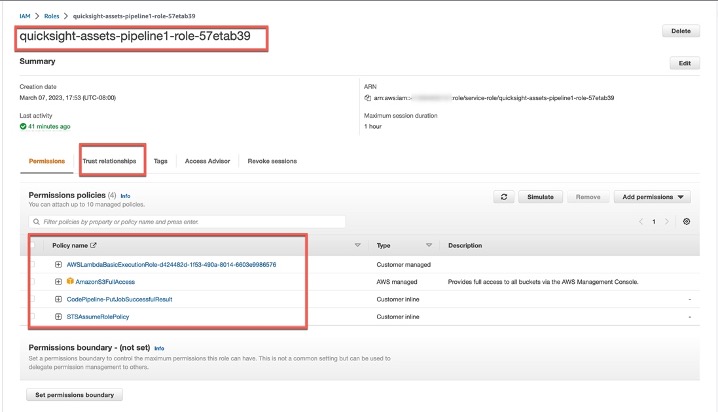Image resolution: width=718 pixels, height=412 pixels.
Task: Open the policy table settings gear
Action: point(686,222)
